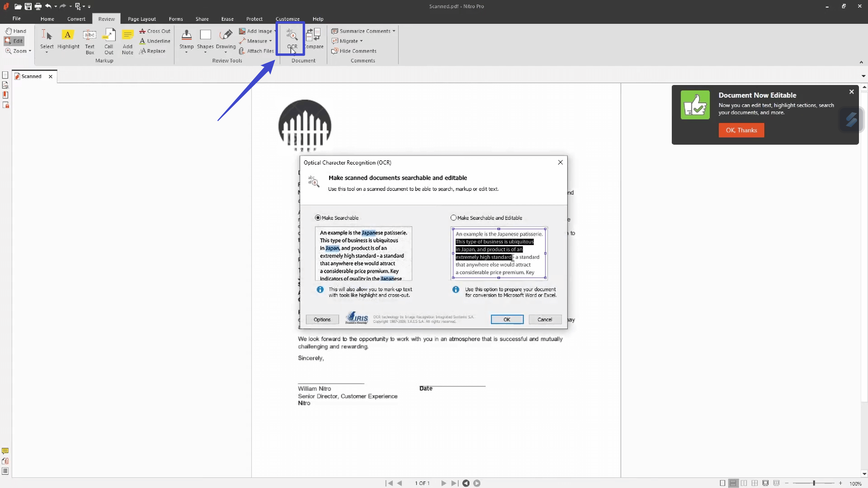Screen dimensions: 868x488
Task: Select the Drawing pencil tool
Action: point(226,35)
